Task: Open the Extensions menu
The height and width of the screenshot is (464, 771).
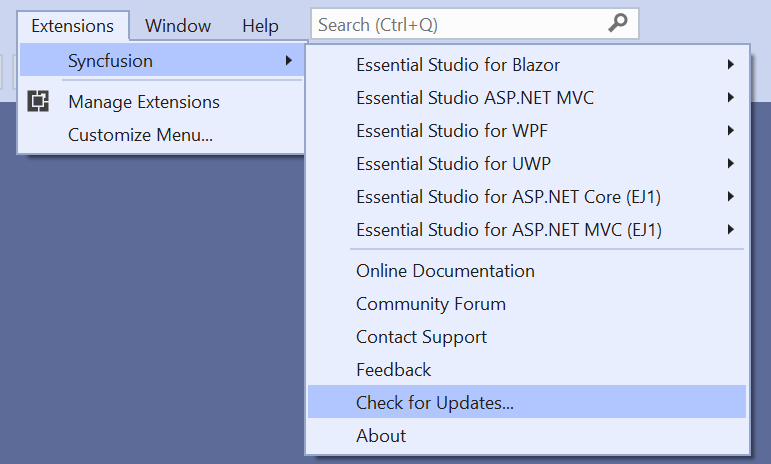Action: pos(73,26)
